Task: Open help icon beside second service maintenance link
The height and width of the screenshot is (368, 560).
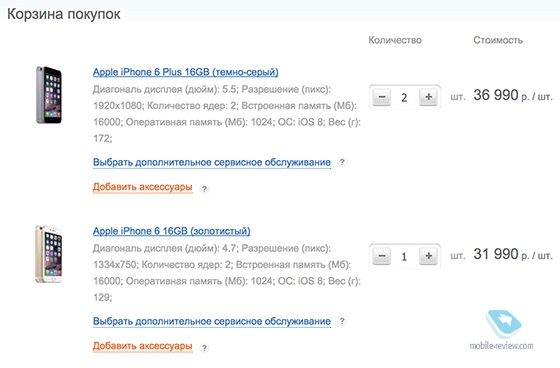Action: (x=342, y=321)
